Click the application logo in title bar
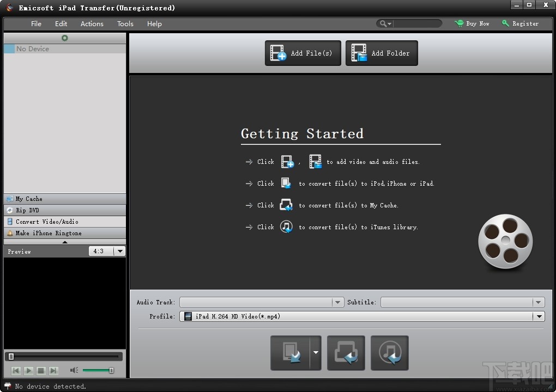The height and width of the screenshot is (392, 556). tap(10, 8)
